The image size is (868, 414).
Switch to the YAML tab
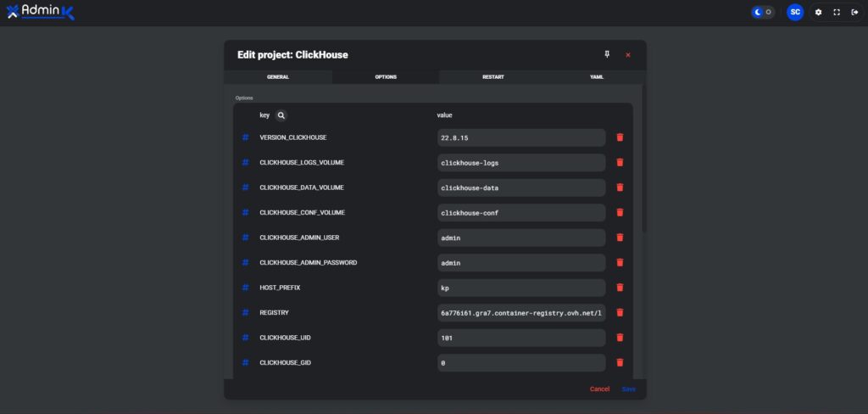pos(597,77)
